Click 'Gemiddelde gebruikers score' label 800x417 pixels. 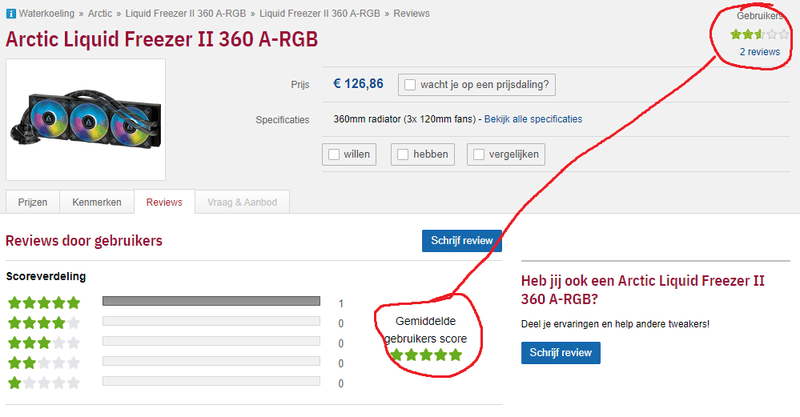pos(426,330)
